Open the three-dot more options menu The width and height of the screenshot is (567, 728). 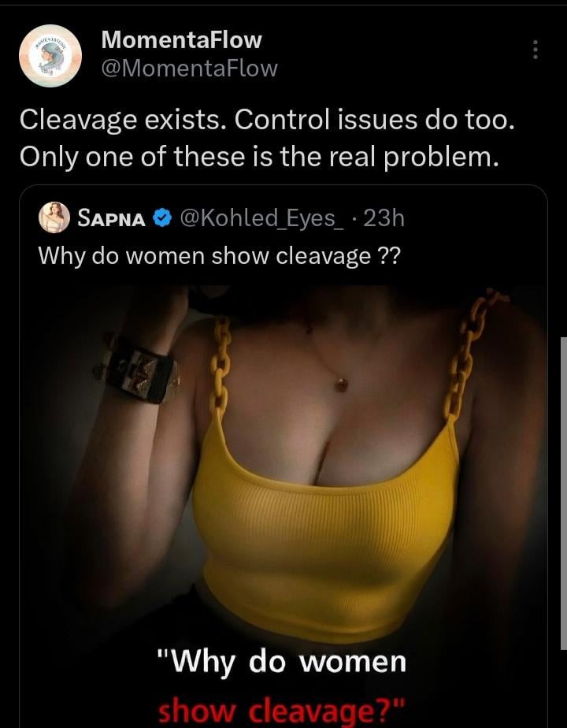point(535,50)
